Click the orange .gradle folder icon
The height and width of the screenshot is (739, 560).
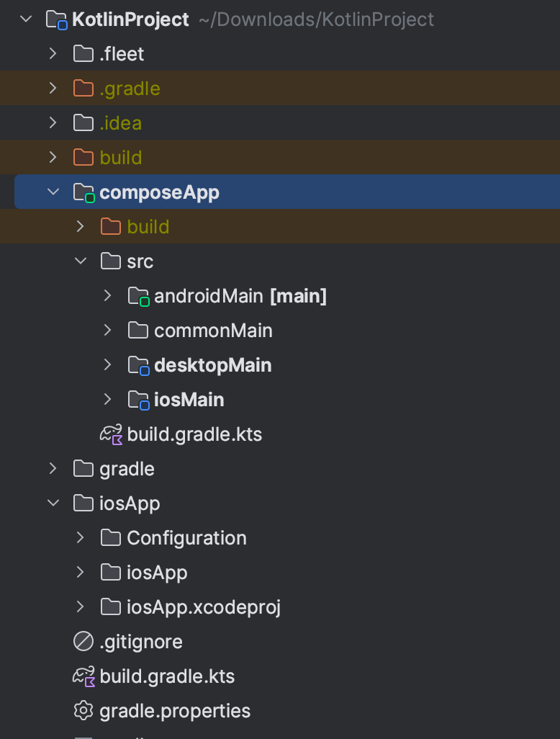click(83, 89)
